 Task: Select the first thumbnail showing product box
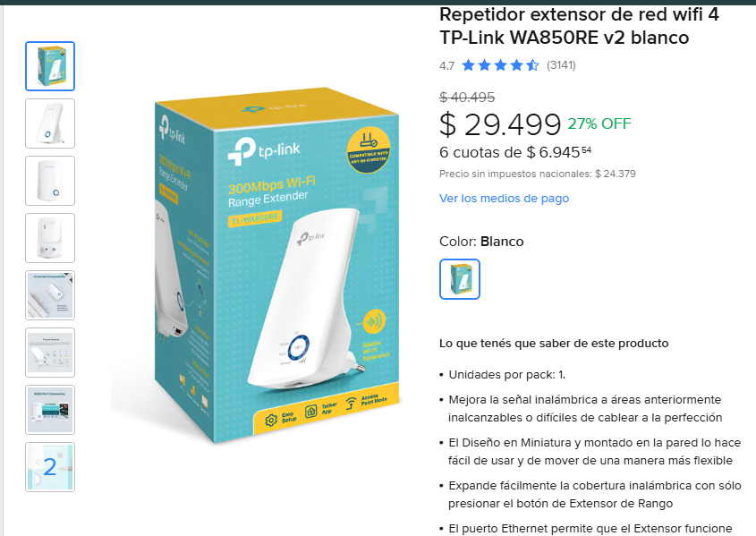50,66
